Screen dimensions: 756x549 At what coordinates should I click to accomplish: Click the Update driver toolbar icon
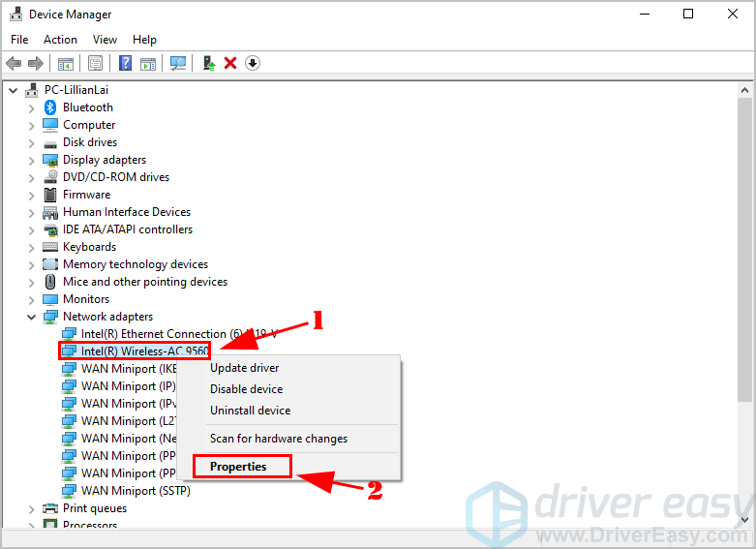pos(209,63)
